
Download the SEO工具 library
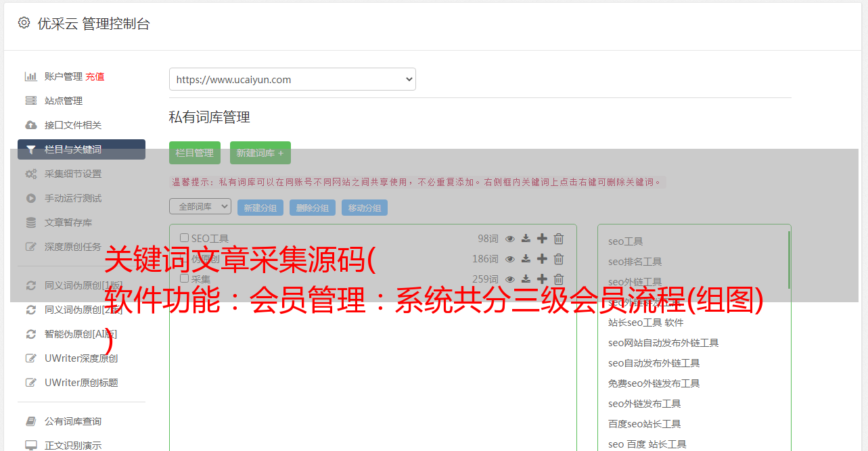pos(526,239)
